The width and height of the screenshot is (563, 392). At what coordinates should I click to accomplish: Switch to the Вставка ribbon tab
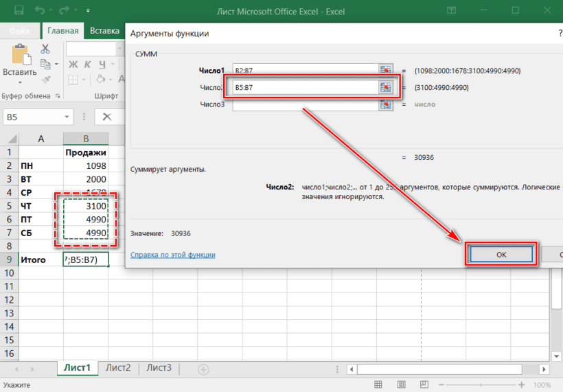pyautogui.click(x=104, y=31)
